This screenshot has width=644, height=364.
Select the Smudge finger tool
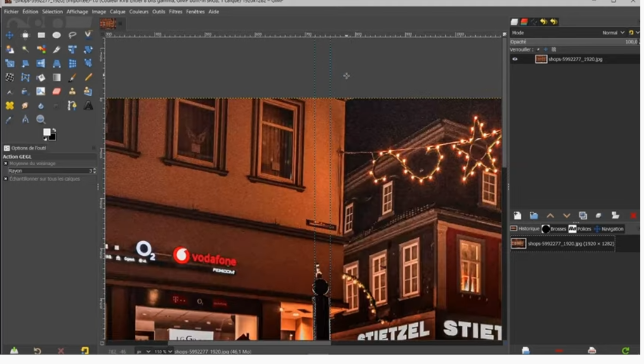25,105
